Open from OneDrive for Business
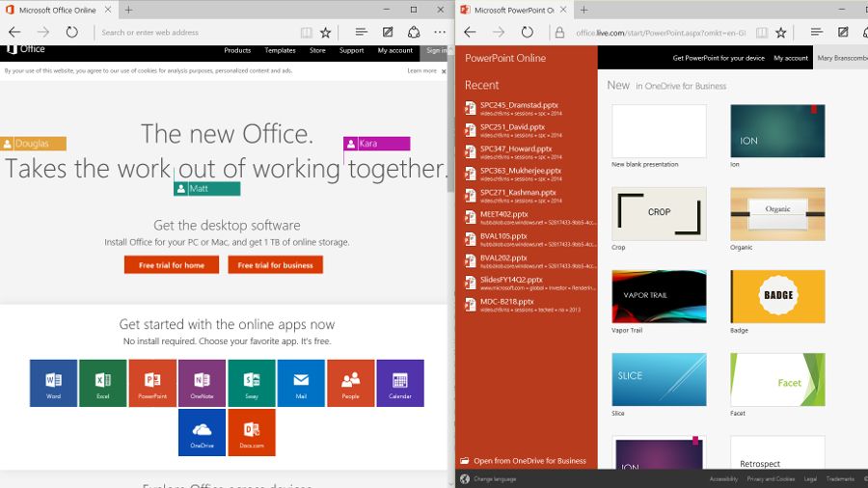 click(x=524, y=461)
